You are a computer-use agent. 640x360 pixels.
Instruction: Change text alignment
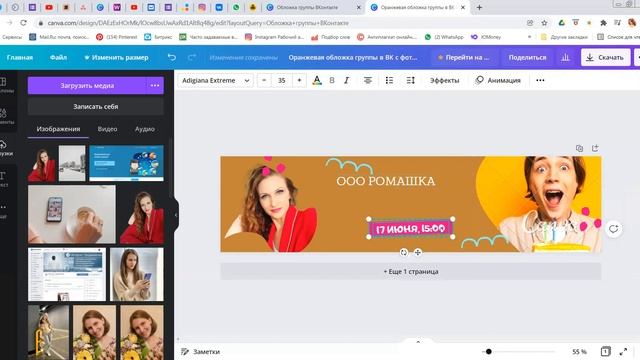[368, 80]
